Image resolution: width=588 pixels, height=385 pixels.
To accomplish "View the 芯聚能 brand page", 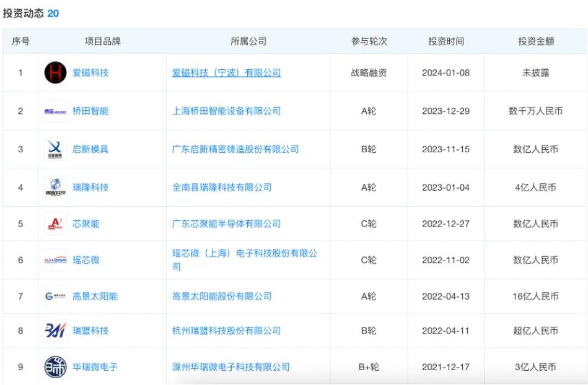I will coord(86,223).
